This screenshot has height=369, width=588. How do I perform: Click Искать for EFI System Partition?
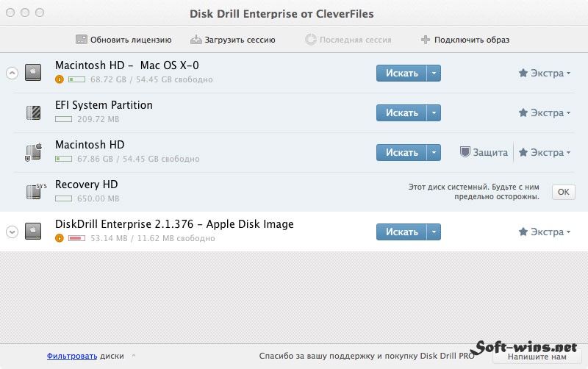[401, 112]
